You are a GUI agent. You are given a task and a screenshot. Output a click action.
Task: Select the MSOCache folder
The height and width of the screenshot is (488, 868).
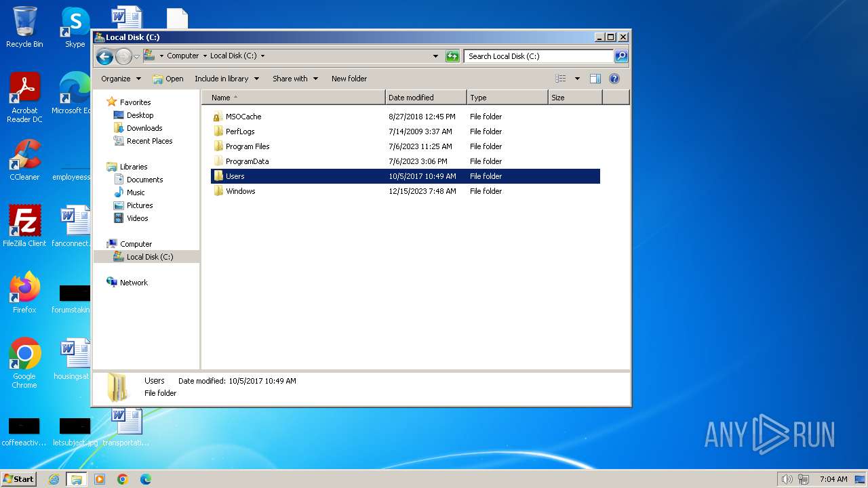pos(243,117)
